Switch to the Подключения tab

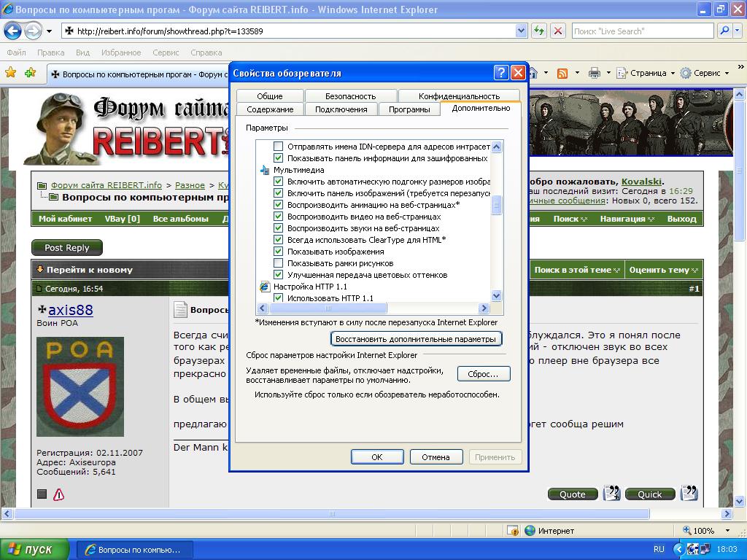click(x=341, y=109)
